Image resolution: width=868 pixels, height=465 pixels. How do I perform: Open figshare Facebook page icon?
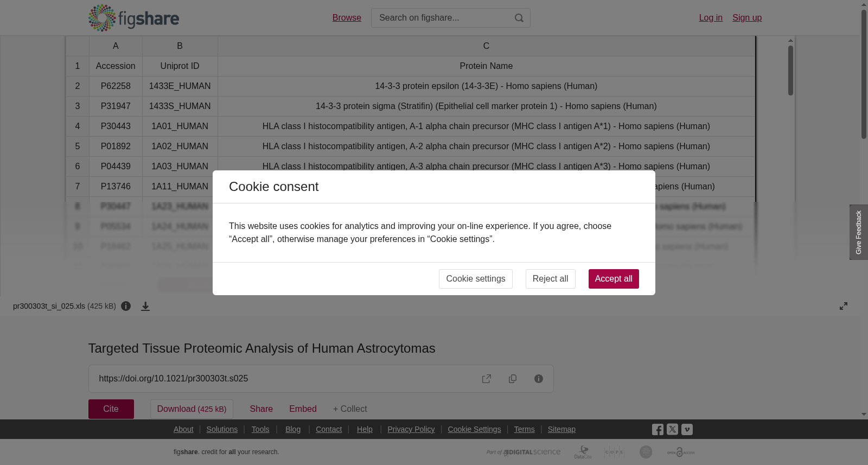[658, 430]
